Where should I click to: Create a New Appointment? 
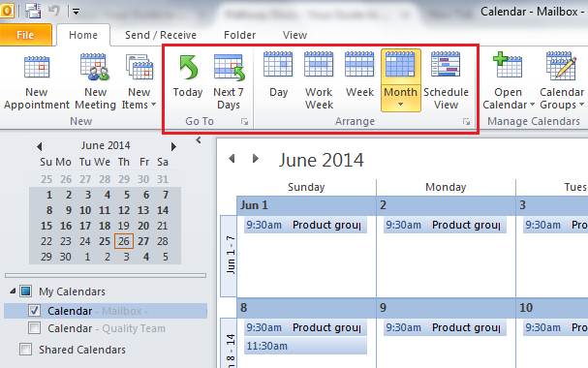click(37, 82)
